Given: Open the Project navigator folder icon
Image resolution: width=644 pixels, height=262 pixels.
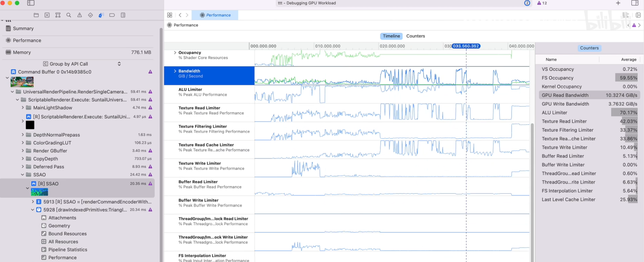Looking at the screenshot, I should point(36,15).
